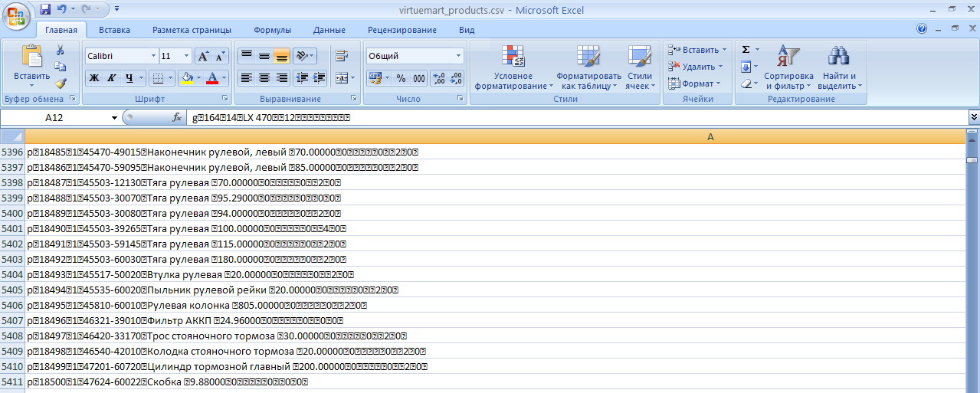Increase cell indent
The image size is (980, 393).
(x=320, y=78)
